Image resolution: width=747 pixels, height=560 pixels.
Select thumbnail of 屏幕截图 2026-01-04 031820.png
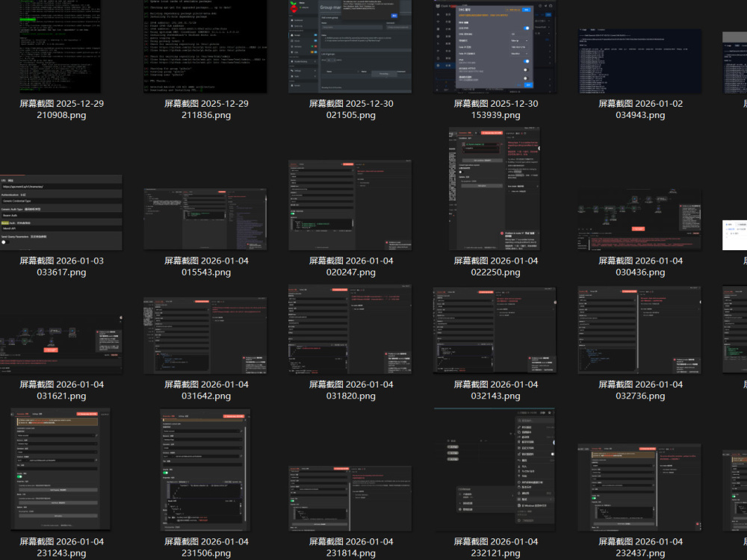pos(350,329)
